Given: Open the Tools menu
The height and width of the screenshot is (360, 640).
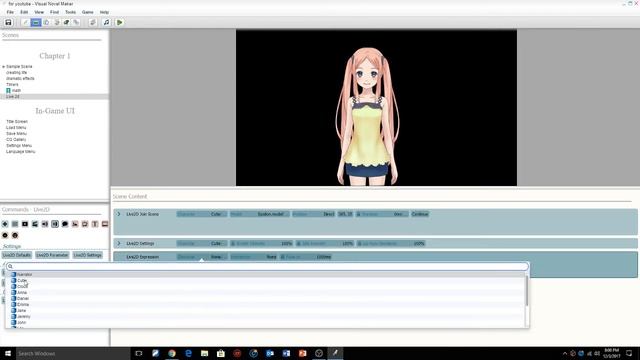Looking at the screenshot, I should 70,12.
